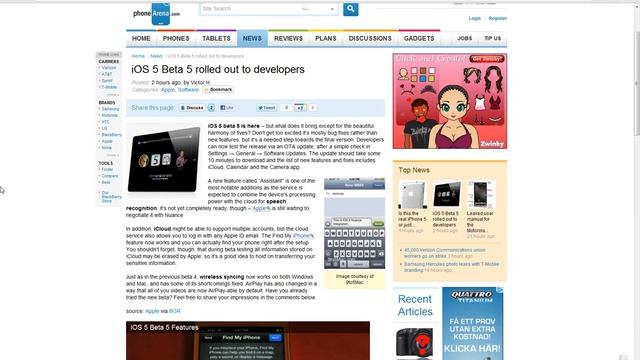Open T-Mobile in the Carriers sidebar
Screen dimensions: 640x360
109,87
